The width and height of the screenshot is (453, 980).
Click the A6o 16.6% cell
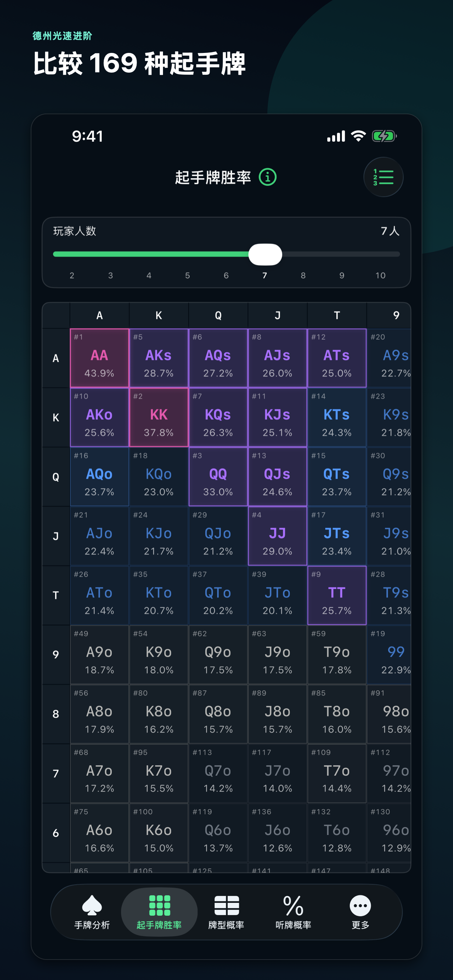pos(99,833)
